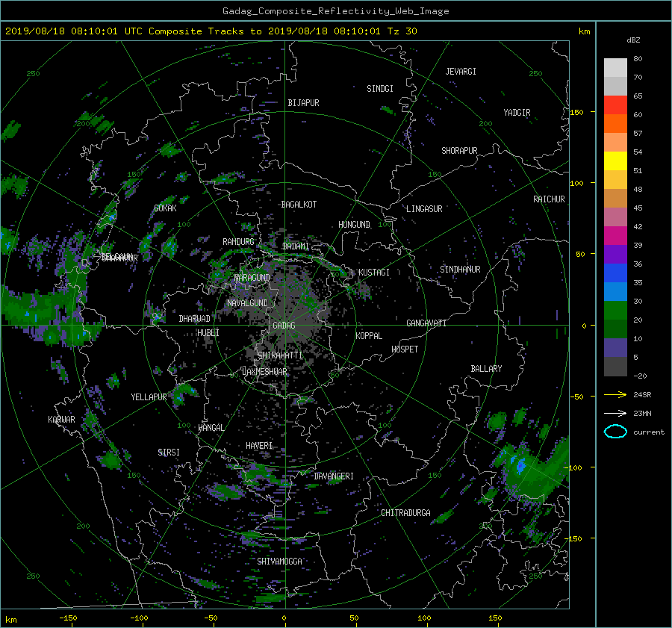Click the GANGAVATI city label

coord(426,323)
